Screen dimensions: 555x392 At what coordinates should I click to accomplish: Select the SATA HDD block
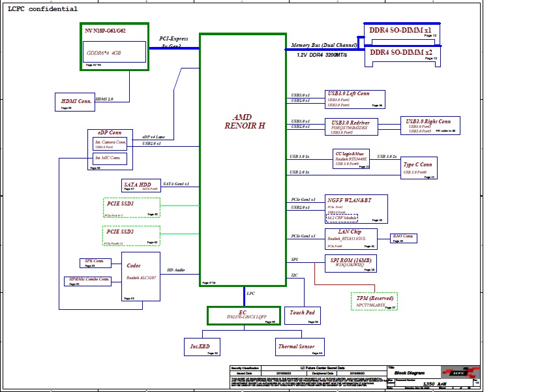[141, 185]
